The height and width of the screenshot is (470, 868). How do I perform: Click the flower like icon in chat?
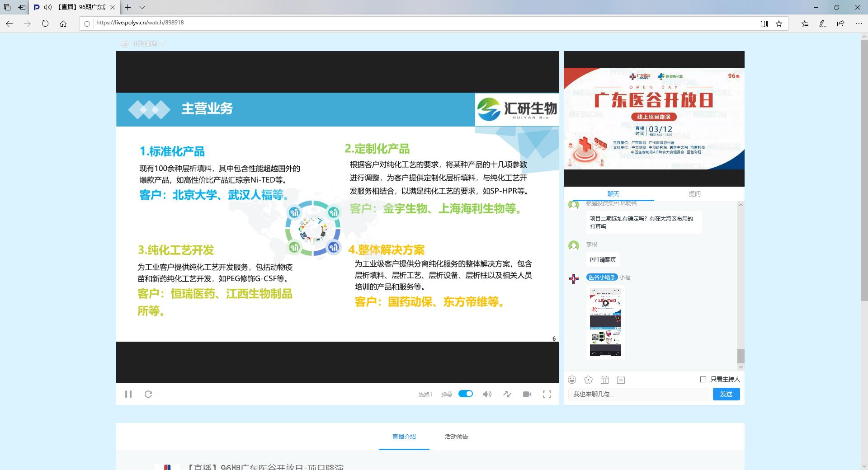click(x=588, y=380)
